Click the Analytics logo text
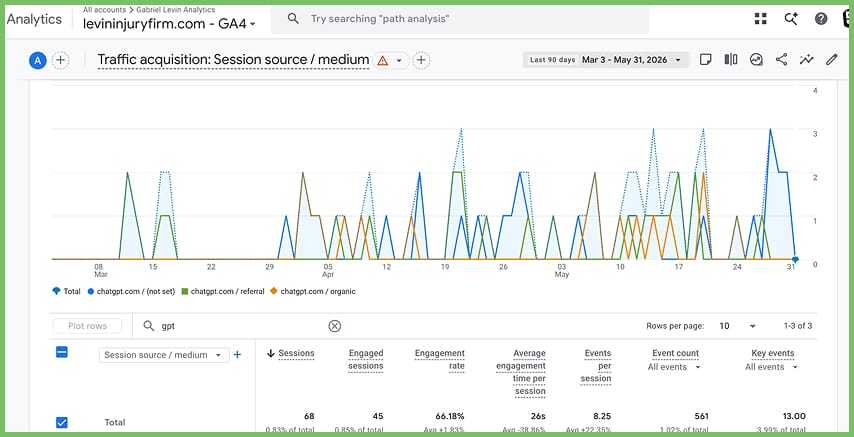 tap(34, 19)
